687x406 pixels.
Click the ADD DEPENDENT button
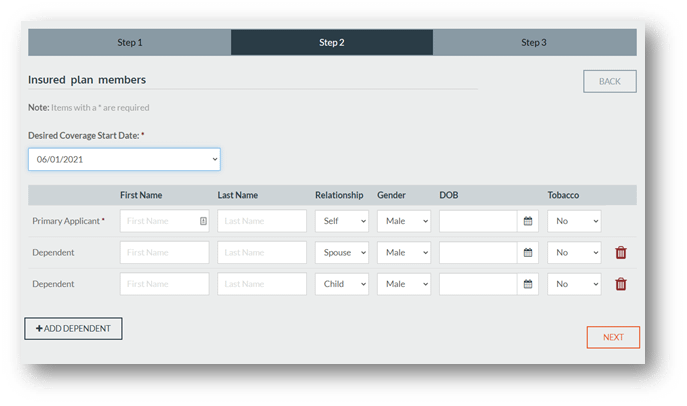point(73,328)
